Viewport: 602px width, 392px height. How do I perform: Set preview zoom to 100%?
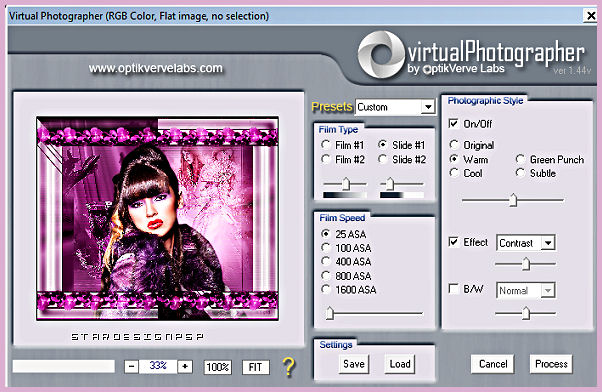(218, 367)
